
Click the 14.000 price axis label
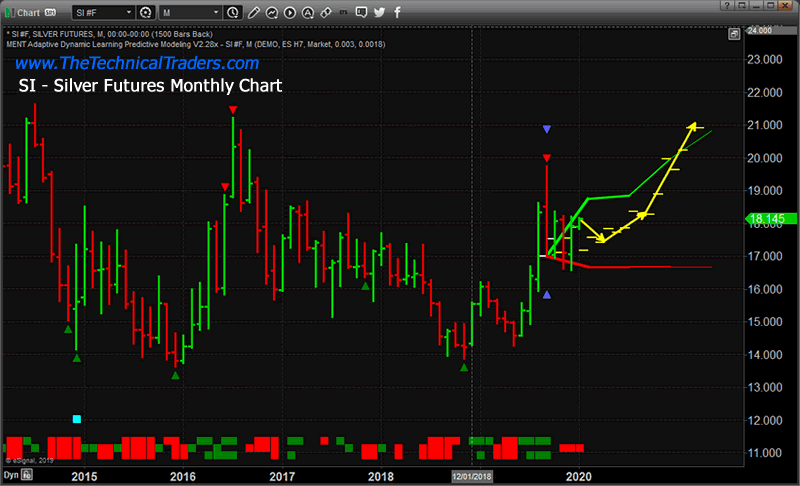pos(764,355)
